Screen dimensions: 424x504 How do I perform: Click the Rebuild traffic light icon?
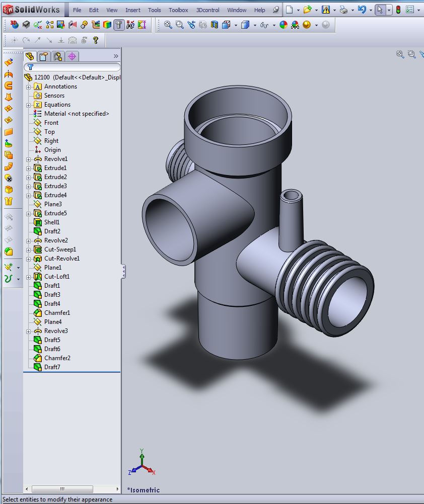tap(398, 10)
